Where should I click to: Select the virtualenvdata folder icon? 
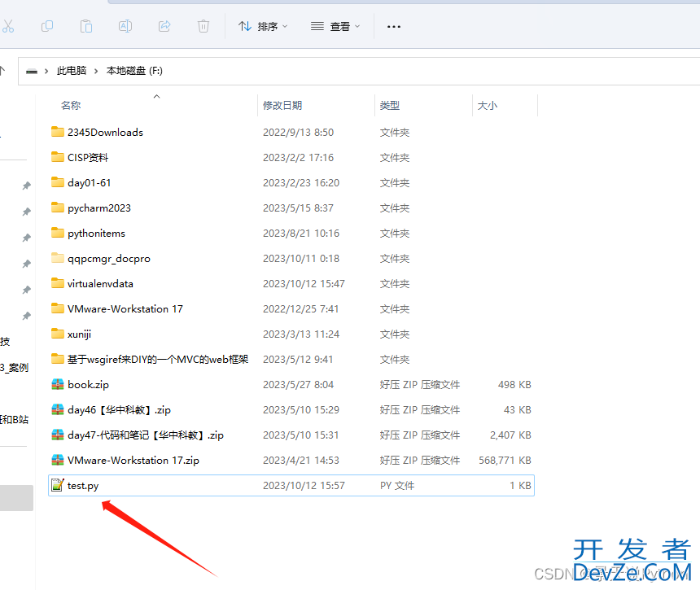coord(58,283)
